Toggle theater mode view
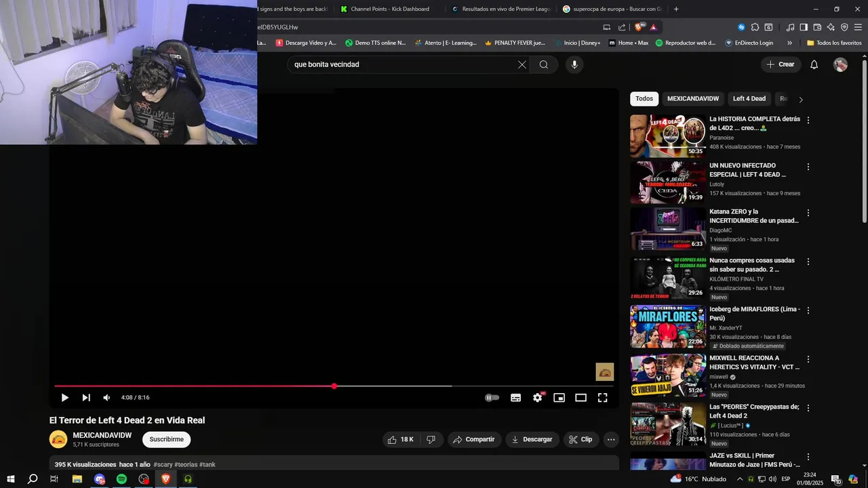 tap(581, 398)
